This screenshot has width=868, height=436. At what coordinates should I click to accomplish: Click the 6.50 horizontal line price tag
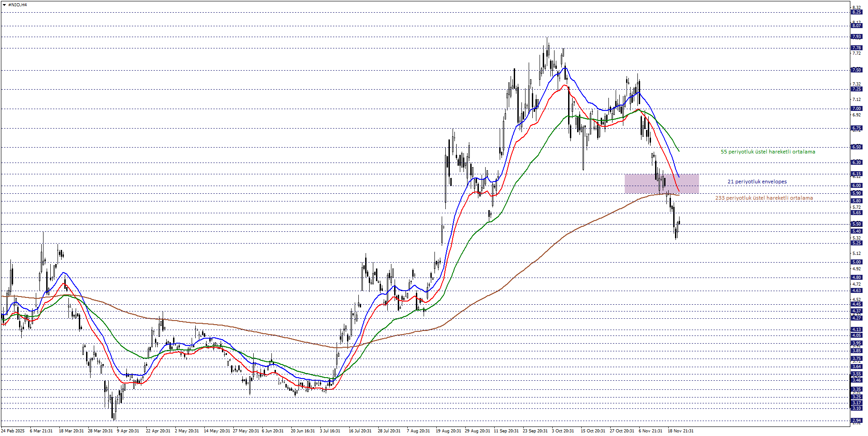(856, 147)
